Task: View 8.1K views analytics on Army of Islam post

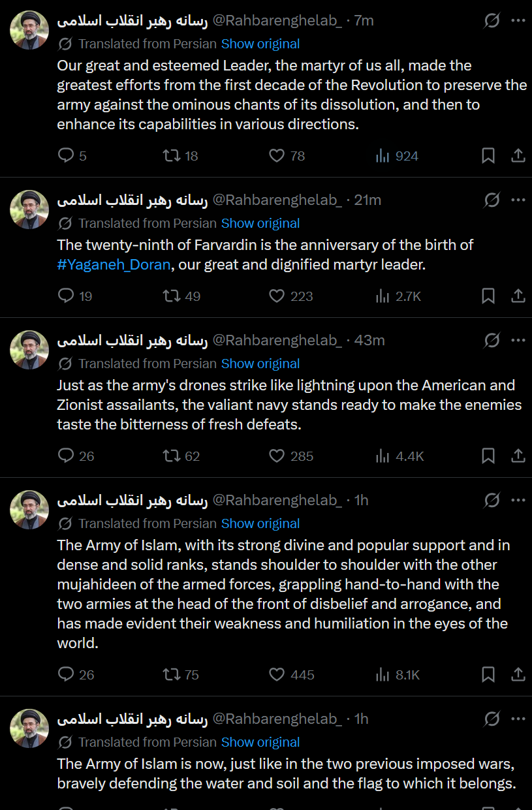Action: click(398, 674)
